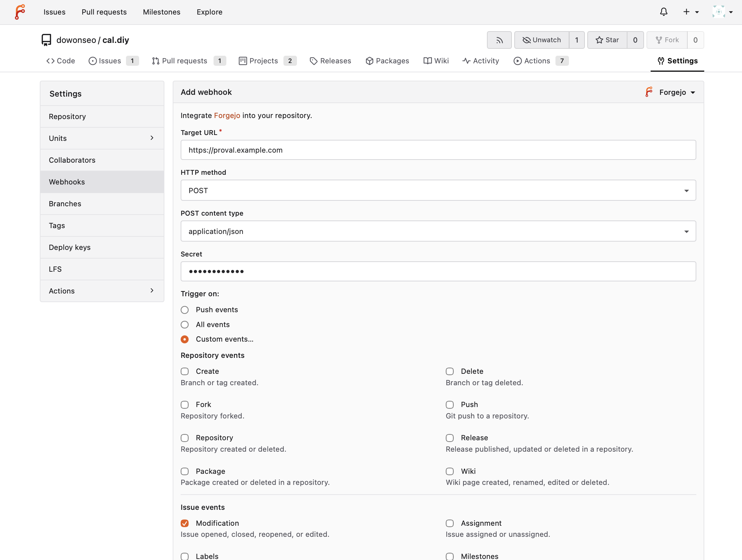Click the Secret input field

click(438, 271)
